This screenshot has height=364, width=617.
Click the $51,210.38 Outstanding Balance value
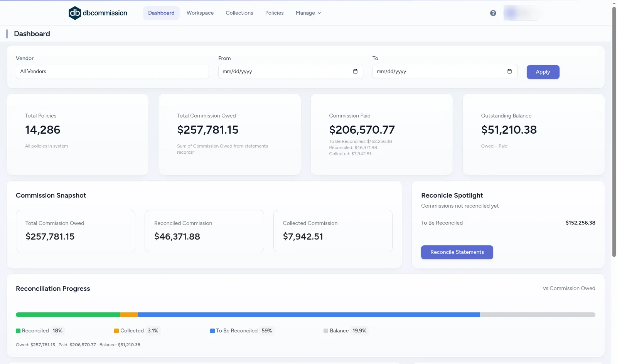(x=509, y=130)
